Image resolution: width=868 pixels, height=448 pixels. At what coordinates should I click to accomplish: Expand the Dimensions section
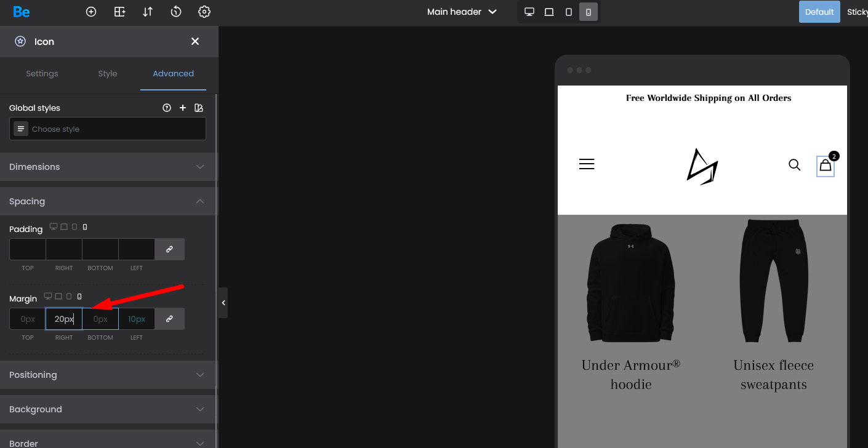pos(108,167)
